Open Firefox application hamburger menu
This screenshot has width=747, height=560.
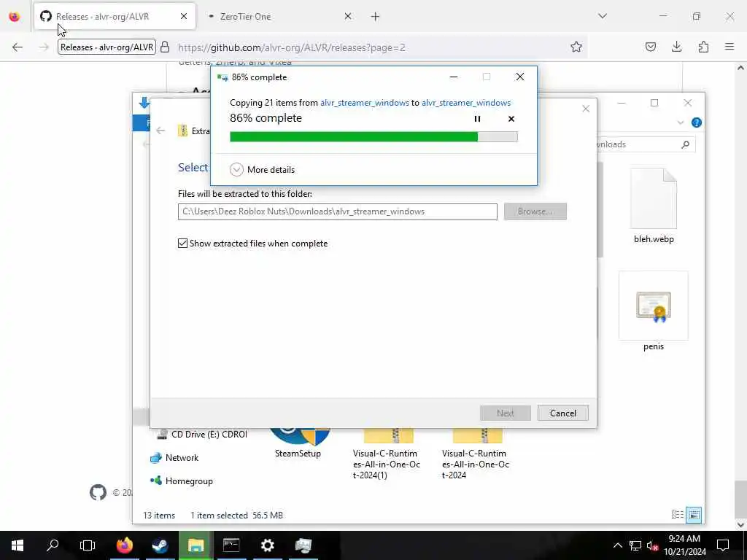[x=729, y=47]
